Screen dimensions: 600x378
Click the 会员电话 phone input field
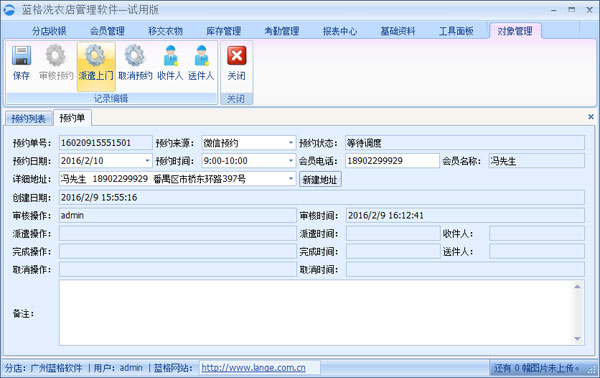[x=392, y=161]
